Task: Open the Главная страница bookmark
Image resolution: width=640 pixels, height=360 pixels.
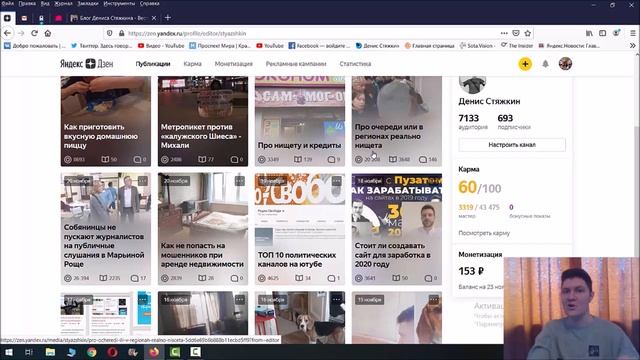Action: click(429, 46)
